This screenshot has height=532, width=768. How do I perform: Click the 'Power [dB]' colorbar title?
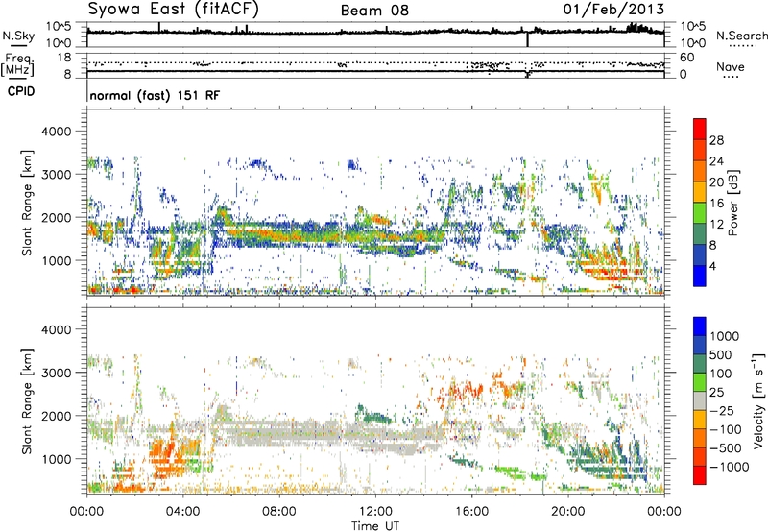[x=733, y=203]
